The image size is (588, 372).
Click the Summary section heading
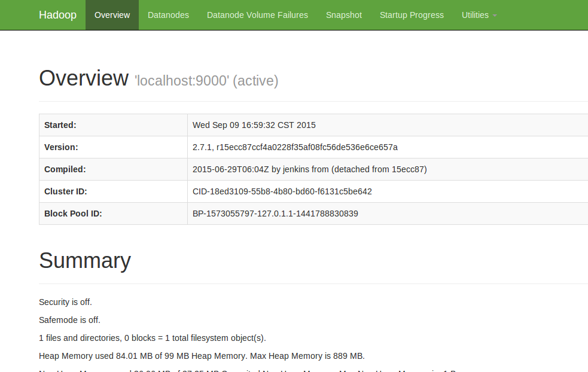tap(85, 261)
